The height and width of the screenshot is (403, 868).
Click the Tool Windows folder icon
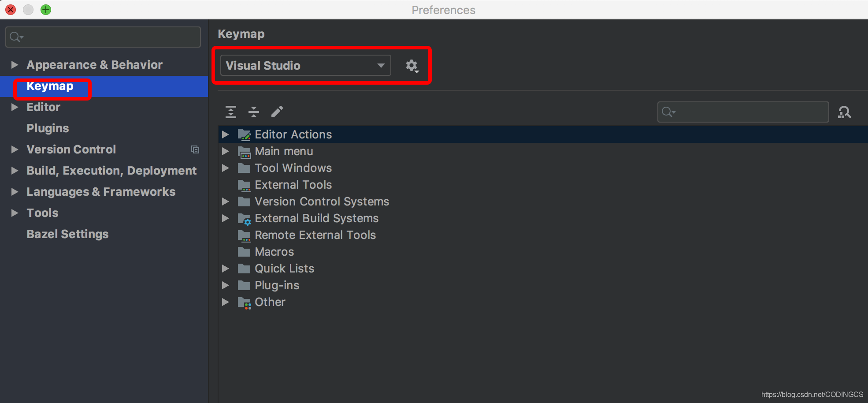(244, 168)
